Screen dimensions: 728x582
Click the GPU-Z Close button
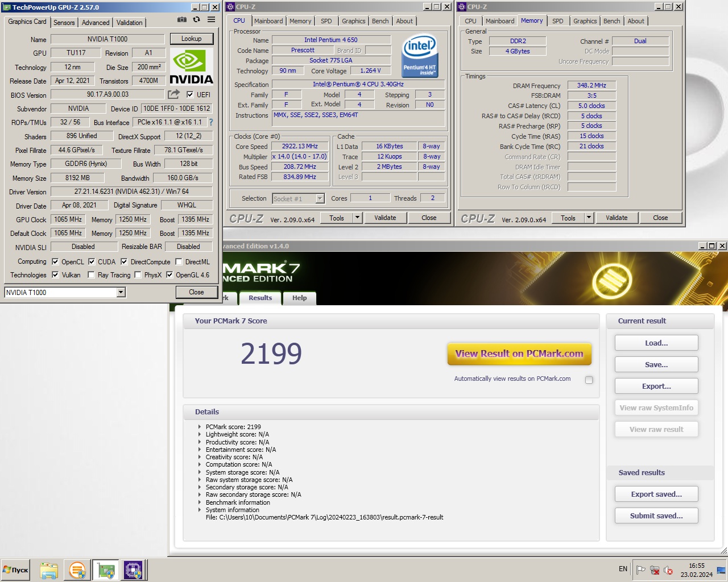tap(196, 292)
